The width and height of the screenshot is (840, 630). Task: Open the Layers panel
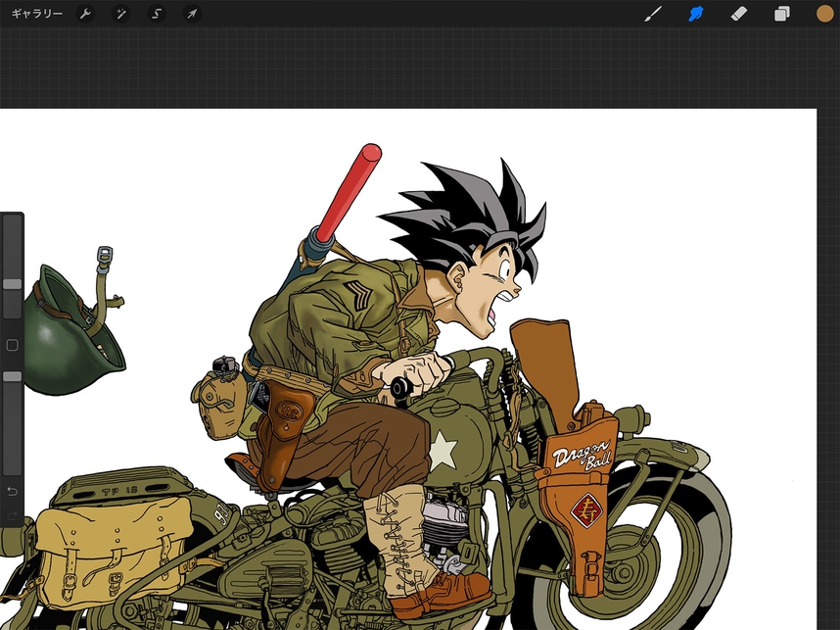(782, 14)
